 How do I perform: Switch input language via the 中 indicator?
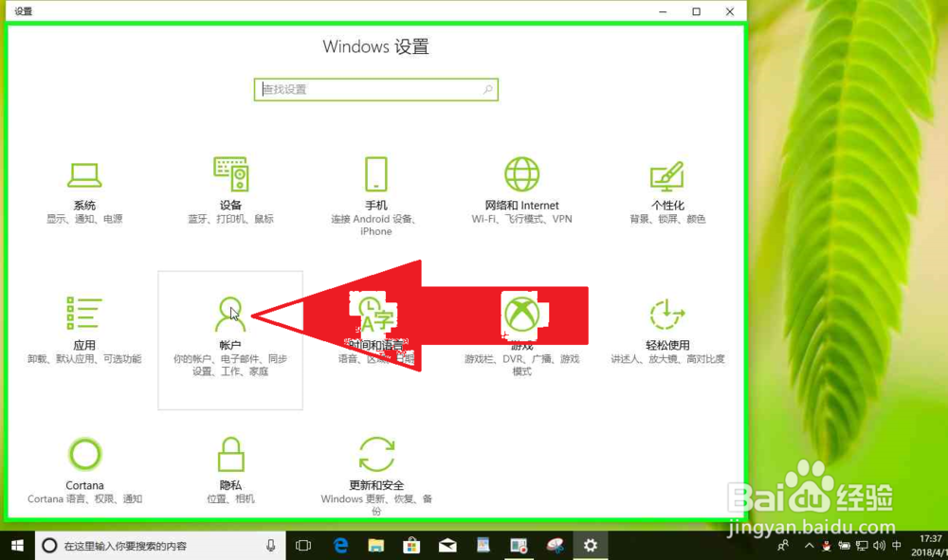[896, 546]
